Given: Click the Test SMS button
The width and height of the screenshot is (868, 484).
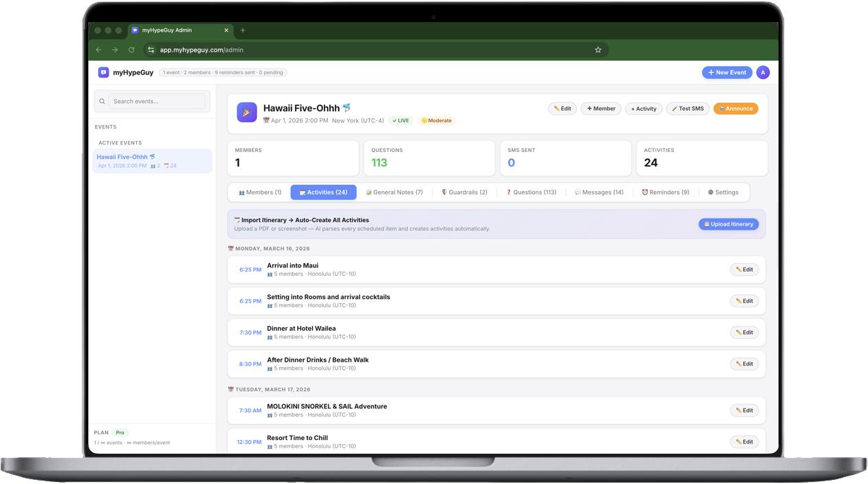Looking at the screenshot, I should point(687,109).
